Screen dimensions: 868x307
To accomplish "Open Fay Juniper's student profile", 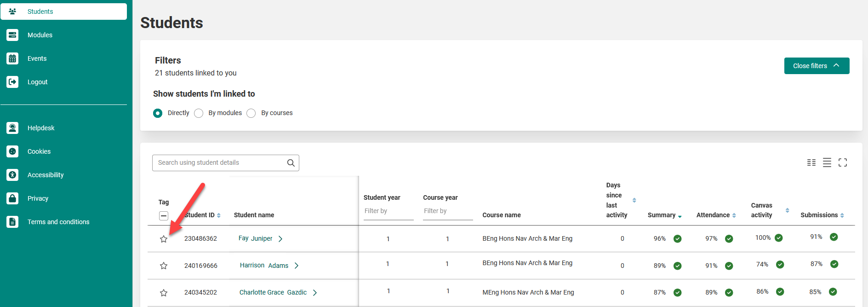I will (x=256, y=238).
